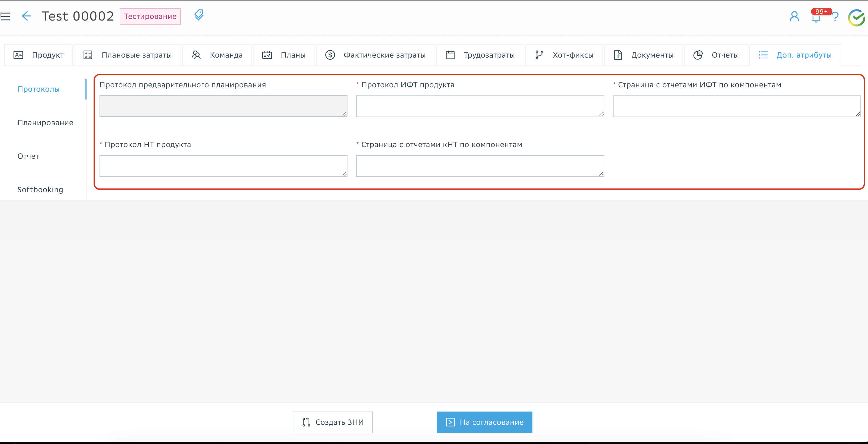The height and width of the screenshot is (444, 868).
Task: Open the Отчеты tab
Action: pos(716,55)
